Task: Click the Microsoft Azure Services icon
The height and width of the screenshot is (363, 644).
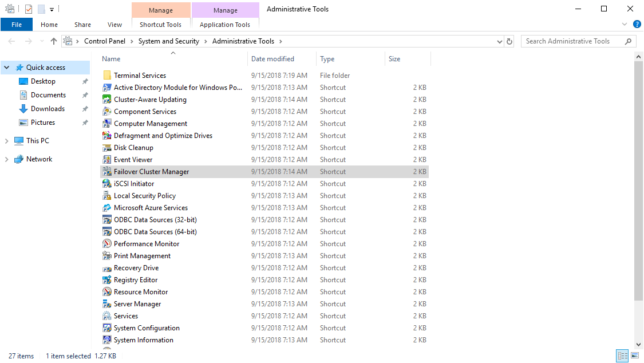Action: (107, 207)
